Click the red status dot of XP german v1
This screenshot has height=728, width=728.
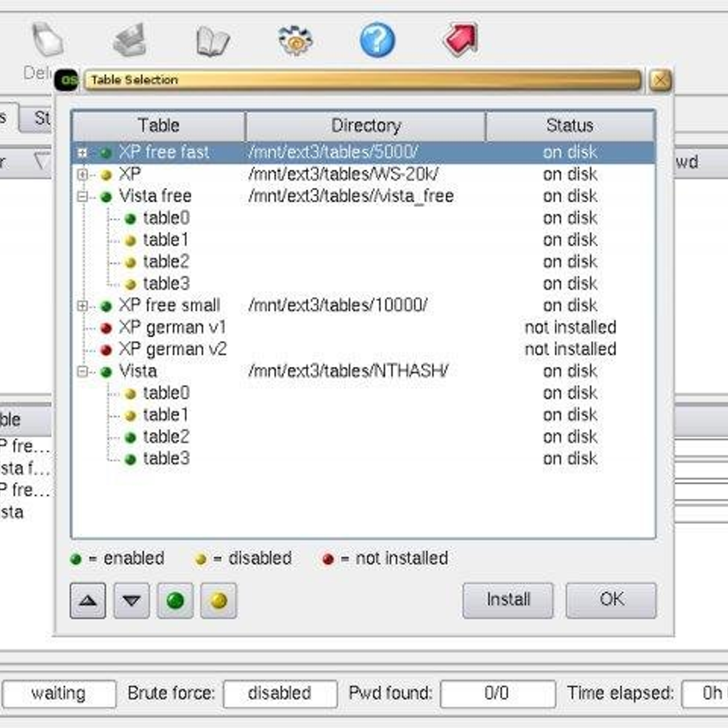106,328
